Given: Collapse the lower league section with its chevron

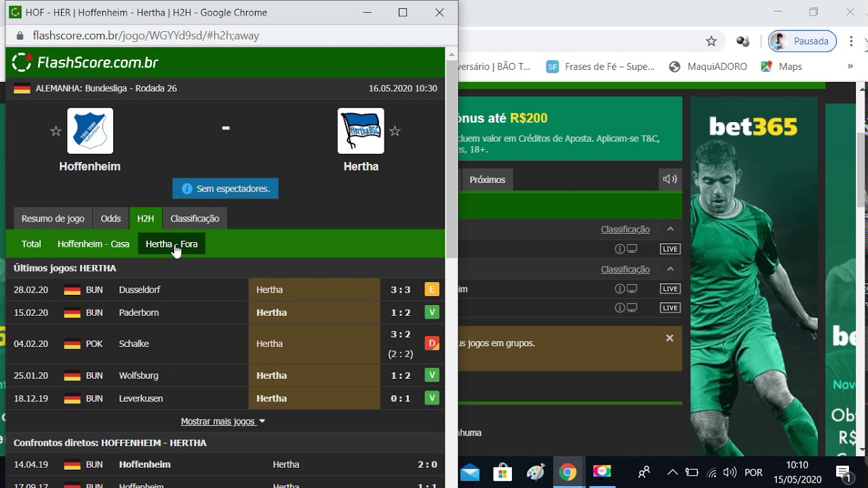Looking at the screenshot, I should (670, 269).
